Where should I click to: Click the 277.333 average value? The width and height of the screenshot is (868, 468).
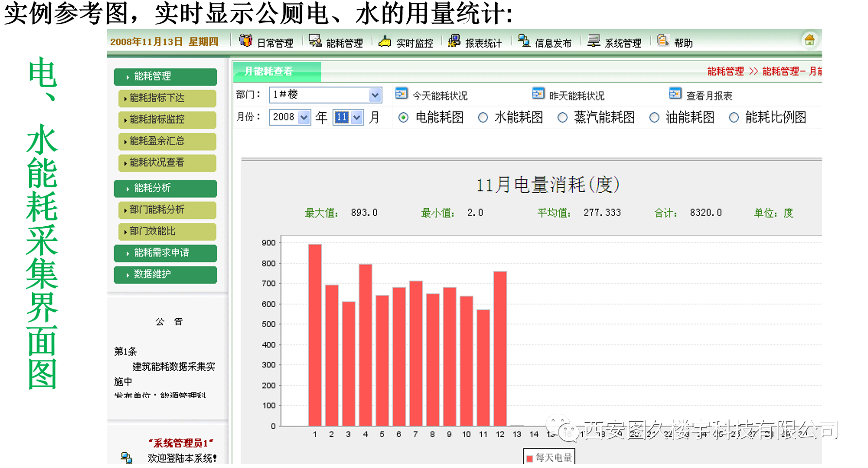pyautogui.click(x=602, y=213)
